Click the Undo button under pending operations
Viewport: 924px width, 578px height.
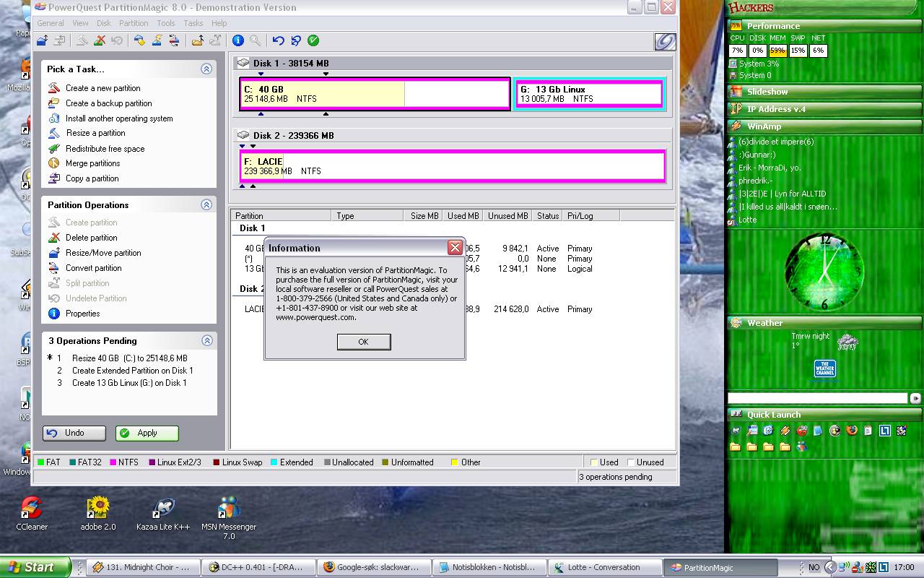pos(74,433)
